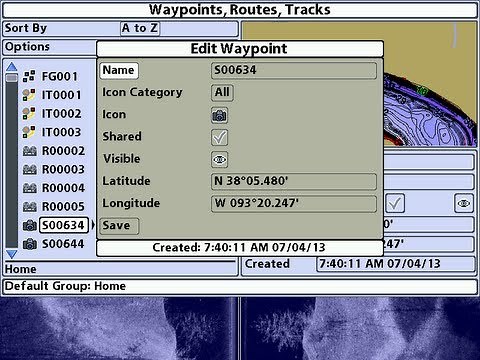This screenshot has width=480, height=360.
Task: Select the Longitude row label
Action: click(131, 203)
